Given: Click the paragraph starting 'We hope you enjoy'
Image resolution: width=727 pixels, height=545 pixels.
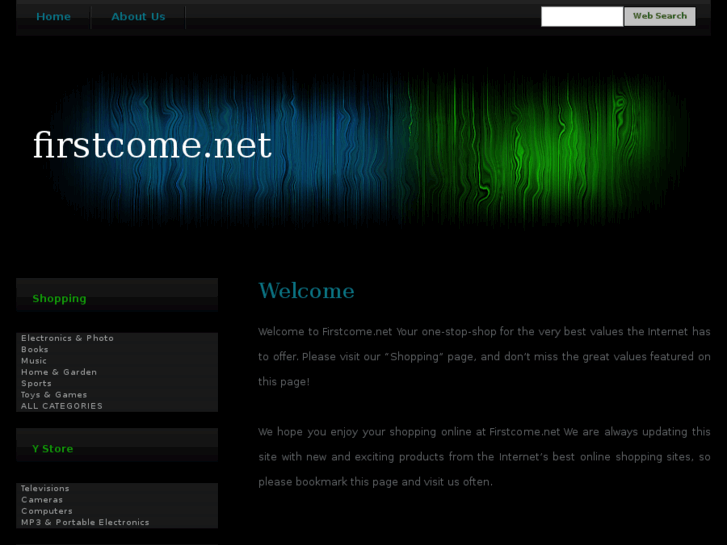Looking at the screenshot, I should 484,457.
